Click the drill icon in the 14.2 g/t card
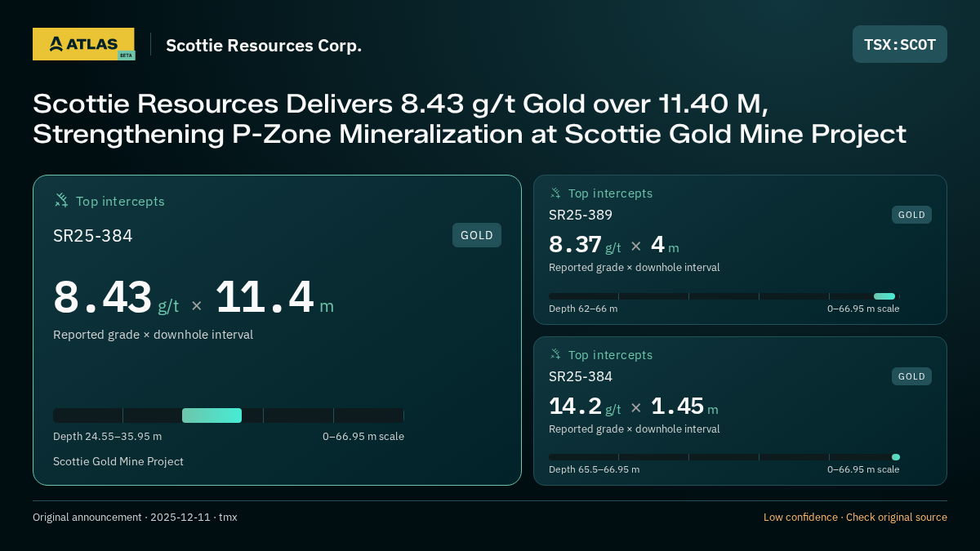The height and width of the screenshot is (551, 980). [555, 354]
